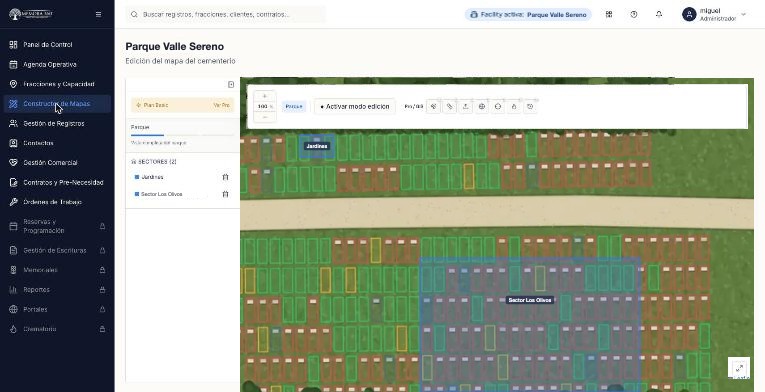Click the clock icon in the header
Image resolution: width=765 pixels, height=392 pixels.
pos(634,15)
